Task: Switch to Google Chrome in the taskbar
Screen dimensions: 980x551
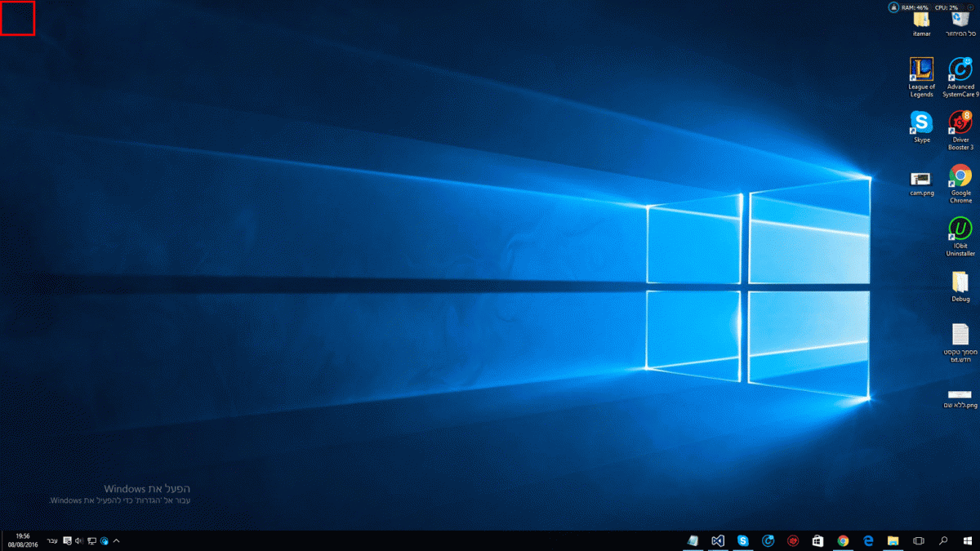Action: click(843, 540)
